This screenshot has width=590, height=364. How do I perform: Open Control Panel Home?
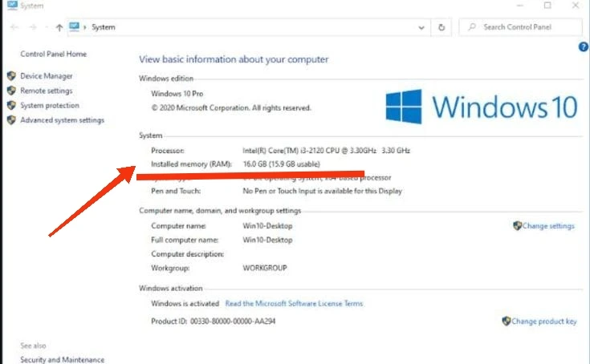[54, 54]
